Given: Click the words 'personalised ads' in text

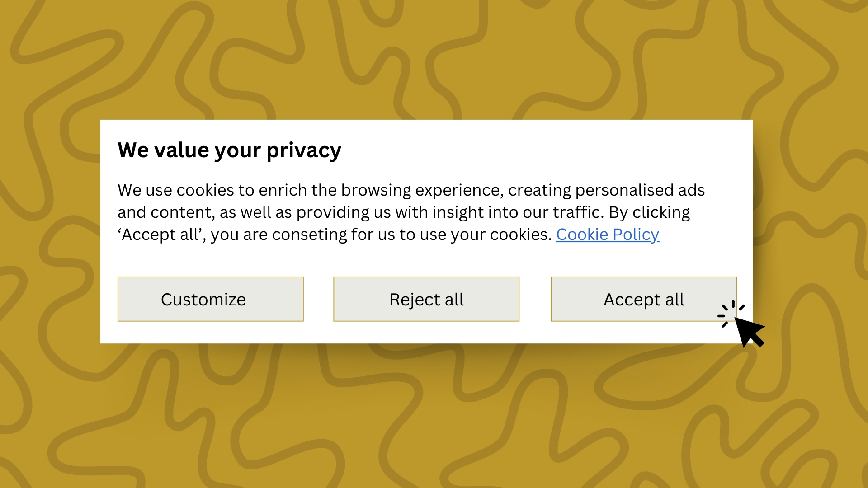Looking at the screenshot, I should coord(640,190).
